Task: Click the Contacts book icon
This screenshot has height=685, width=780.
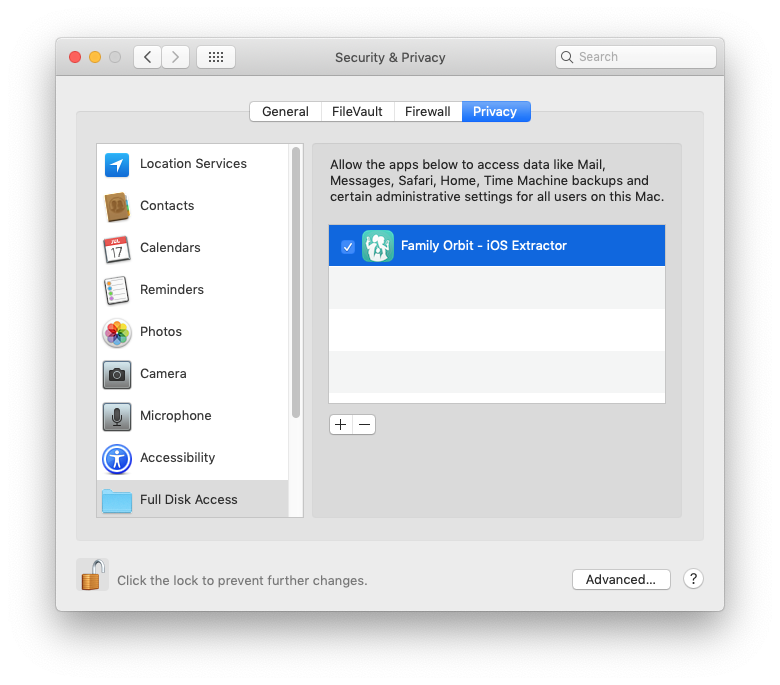Action: pos(117,207)
